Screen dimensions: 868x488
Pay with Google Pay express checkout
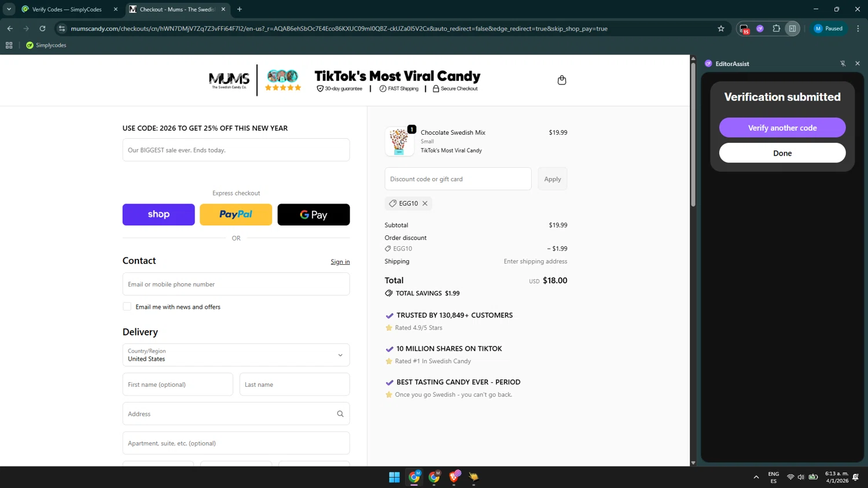pyautogui.click(x=313, y=215)
